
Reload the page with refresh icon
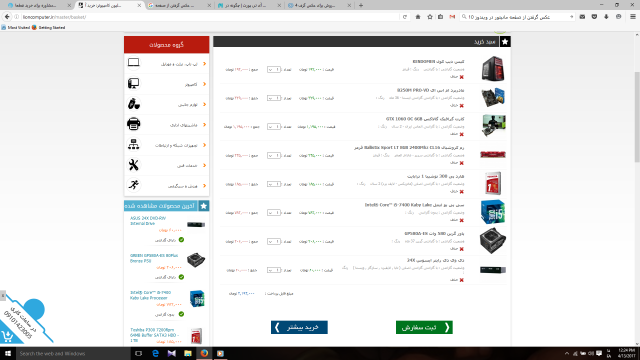pos(404,17)
